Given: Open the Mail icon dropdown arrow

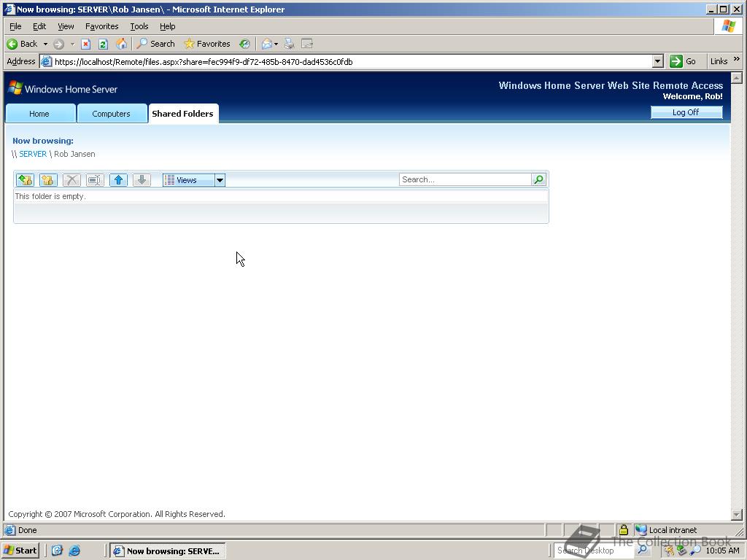Looking at the screenshot, I should (x=276, y=44).
